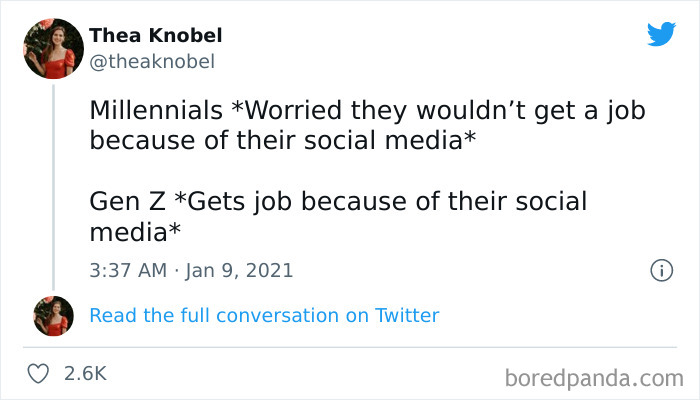
Task: Click the Jan 9, 2021 date
Action: point(238,270)
